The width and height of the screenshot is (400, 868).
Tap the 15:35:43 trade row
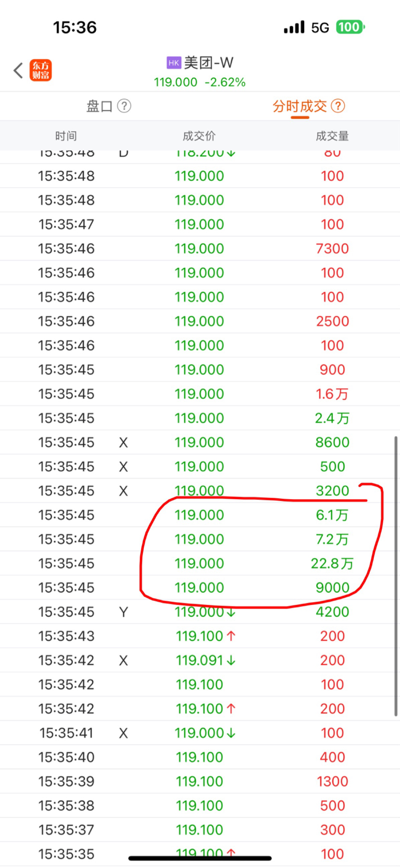[200, 636]
